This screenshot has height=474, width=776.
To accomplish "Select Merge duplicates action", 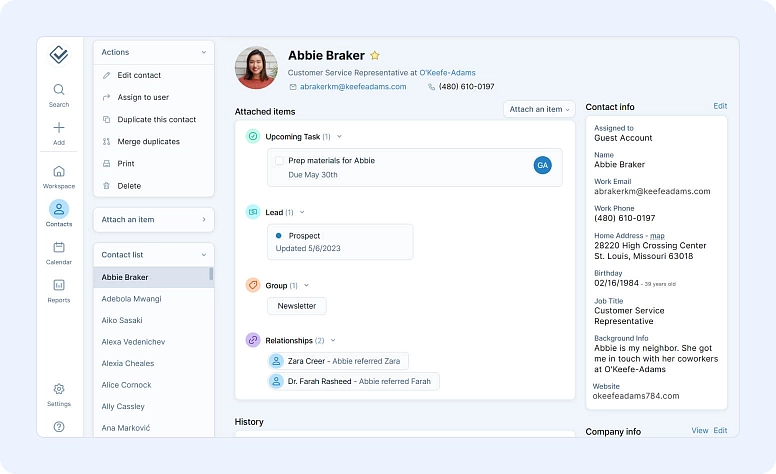I will pos(148,142).
